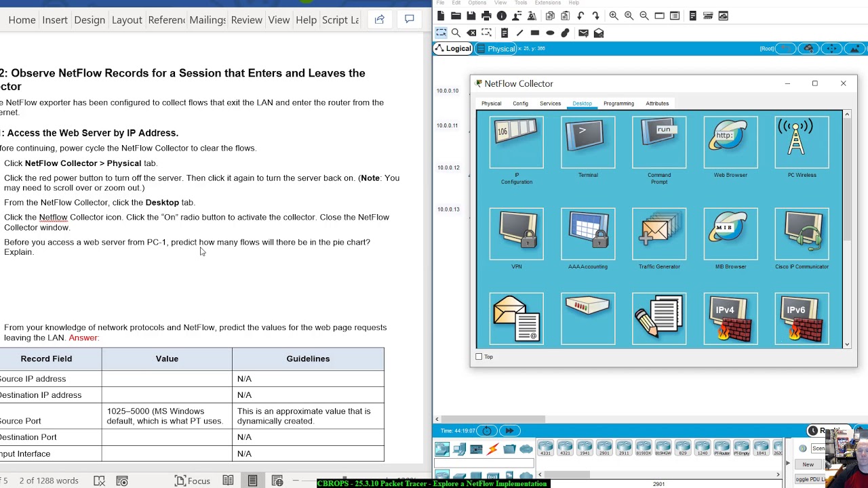Switch to Physical workspace view
Image resolution: width=868 pixels, height=488 pixels.
(x=496, y=48)
